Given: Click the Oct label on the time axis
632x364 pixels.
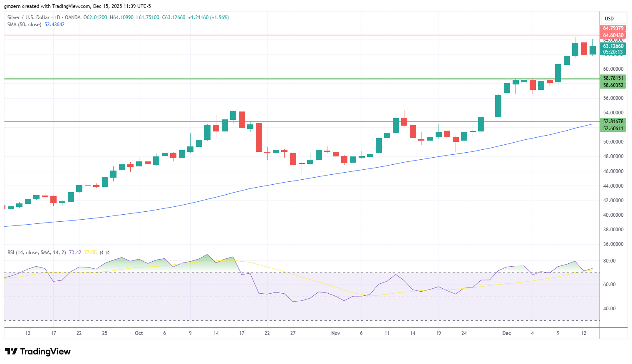Looking at the screenshot, I should pyautogui.click(x=139, y=333).
